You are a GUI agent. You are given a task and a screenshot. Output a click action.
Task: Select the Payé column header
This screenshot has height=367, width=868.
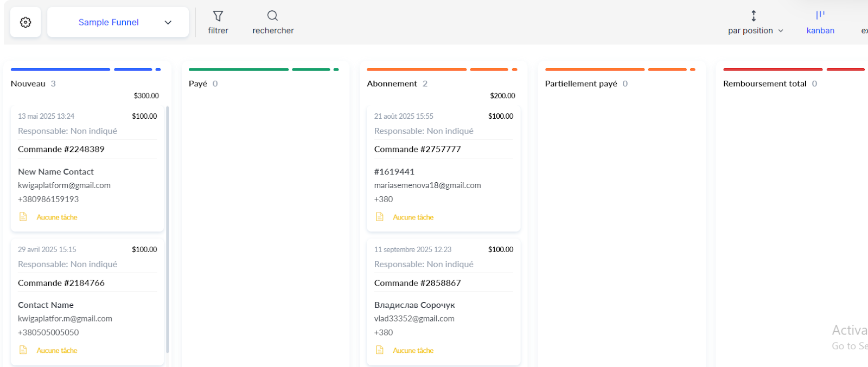pyautogui.click(x=198, y=83)
